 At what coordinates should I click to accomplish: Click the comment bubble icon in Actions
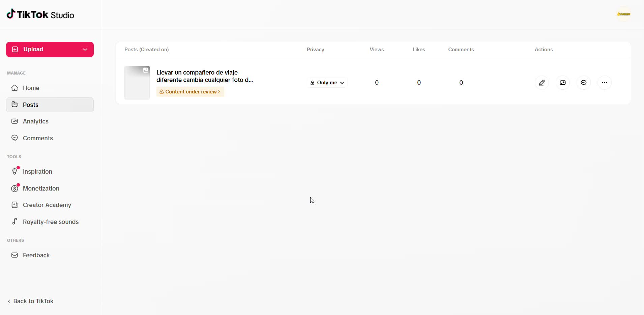[584, 83]
